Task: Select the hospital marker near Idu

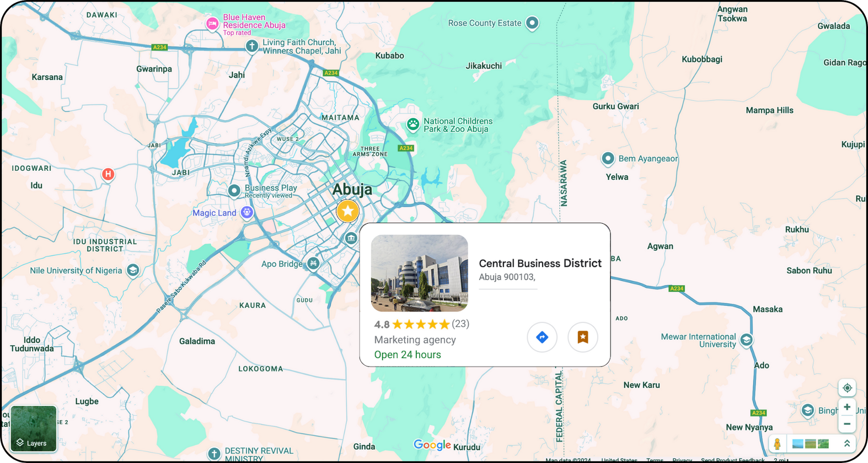Action: click(x=108, y=174)
